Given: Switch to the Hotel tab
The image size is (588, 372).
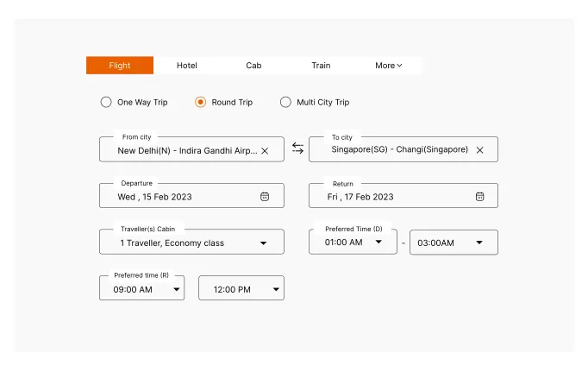Looking at the screenshot, I should pyautogui.click(x=187, y=66).
